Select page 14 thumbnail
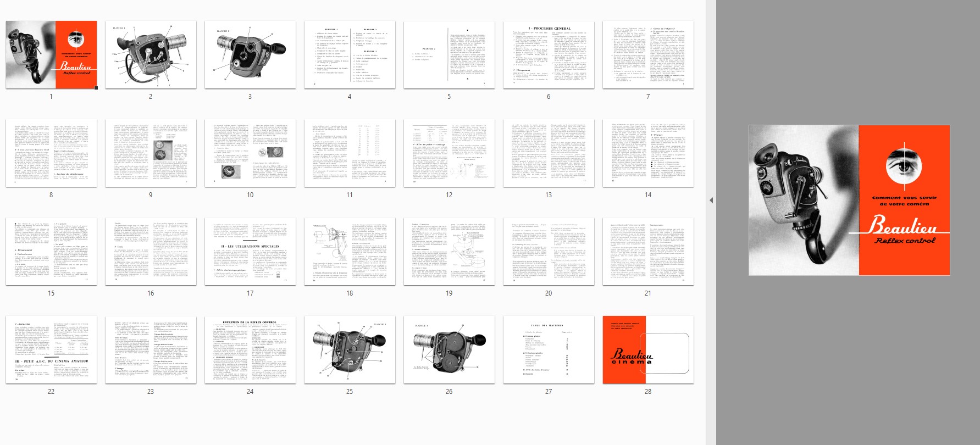Screen dimensions: 980x445 (x=648, y=153)
